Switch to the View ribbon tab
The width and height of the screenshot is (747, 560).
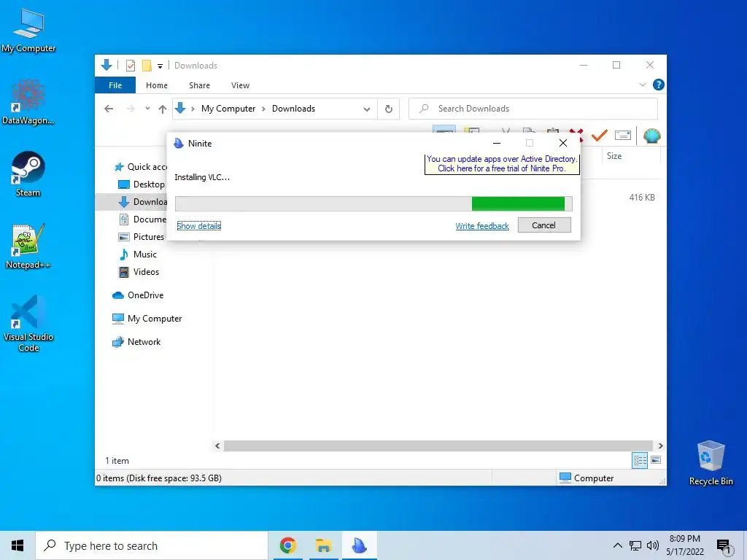tap(240, 85)
